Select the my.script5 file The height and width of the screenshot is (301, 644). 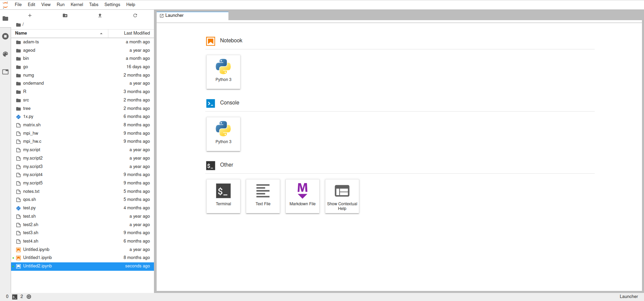pyautogui.click(x=83, y=183)
